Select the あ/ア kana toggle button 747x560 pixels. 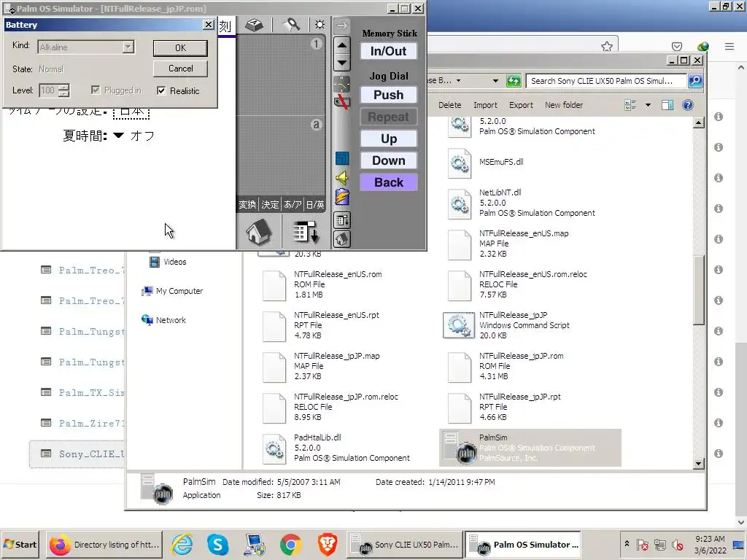pos(293,205)
